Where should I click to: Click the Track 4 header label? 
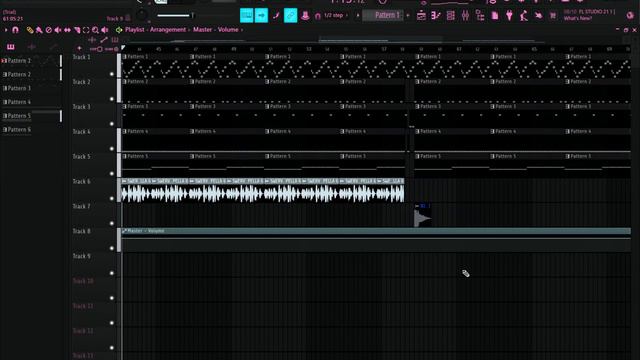click(x=82, y=132)
